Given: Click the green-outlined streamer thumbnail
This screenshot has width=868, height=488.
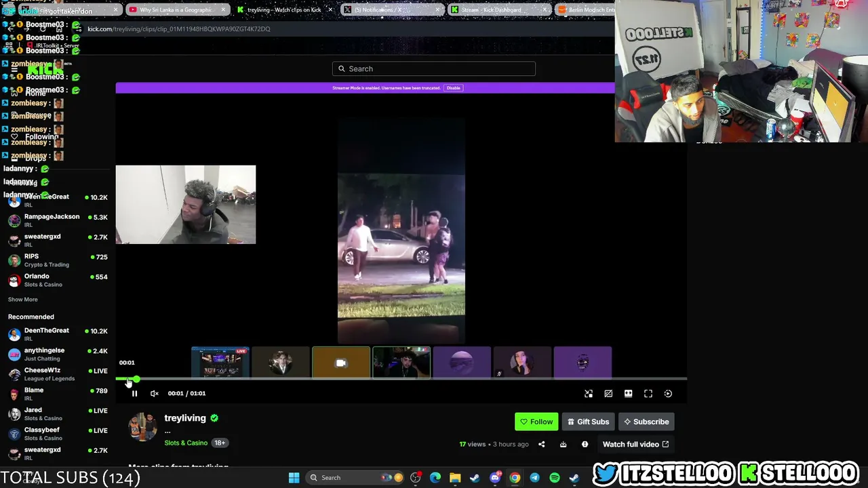Looking at the screenshot, I should pyautogui.click(x=401, y=363).
